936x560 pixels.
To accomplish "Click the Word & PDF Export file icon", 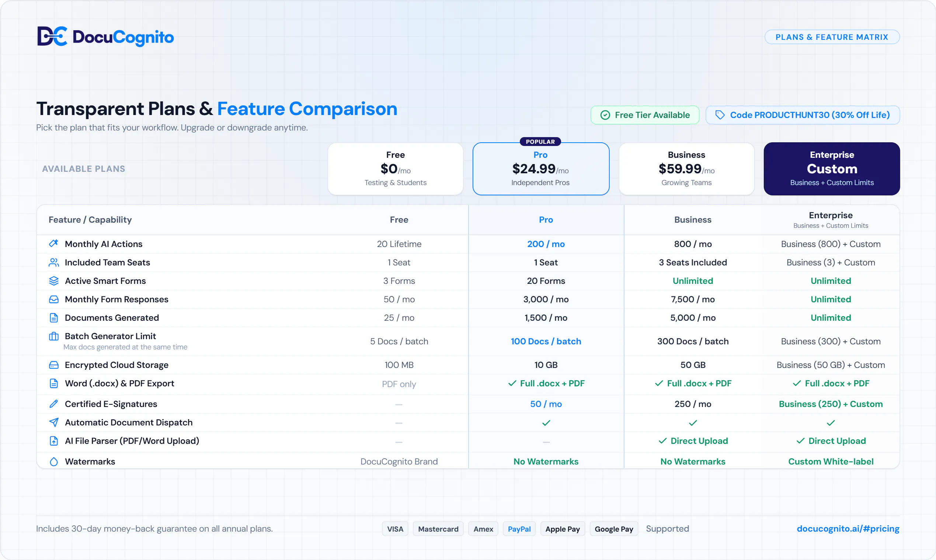I will point(53,383).
